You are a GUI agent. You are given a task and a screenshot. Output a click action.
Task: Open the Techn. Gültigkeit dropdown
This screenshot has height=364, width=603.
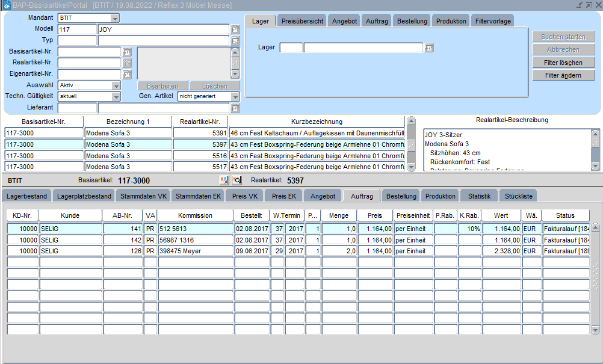(116, 96)
